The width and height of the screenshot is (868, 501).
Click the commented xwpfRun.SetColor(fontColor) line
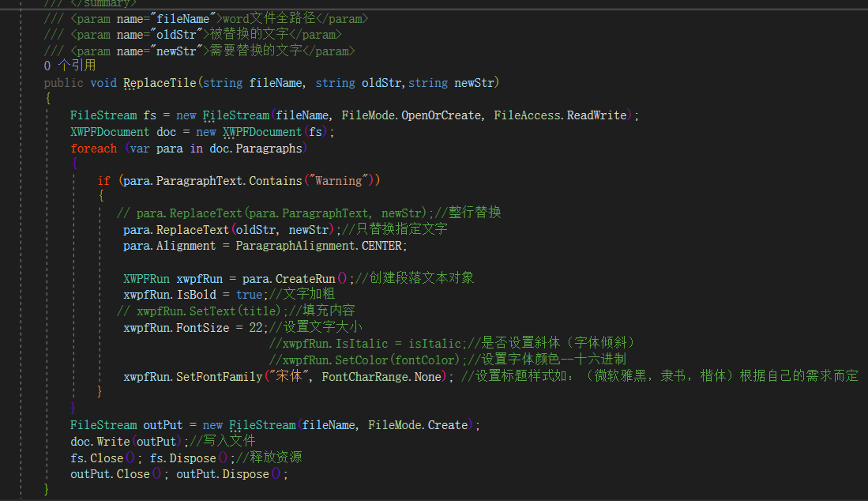(448, 360)
